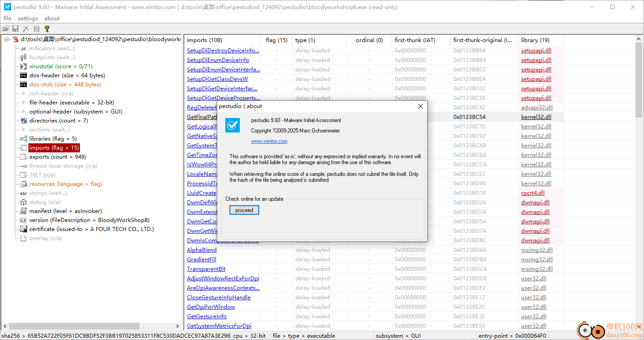Select the resources icon in the tree
The image size is (644, 340).
click(23, 184)
